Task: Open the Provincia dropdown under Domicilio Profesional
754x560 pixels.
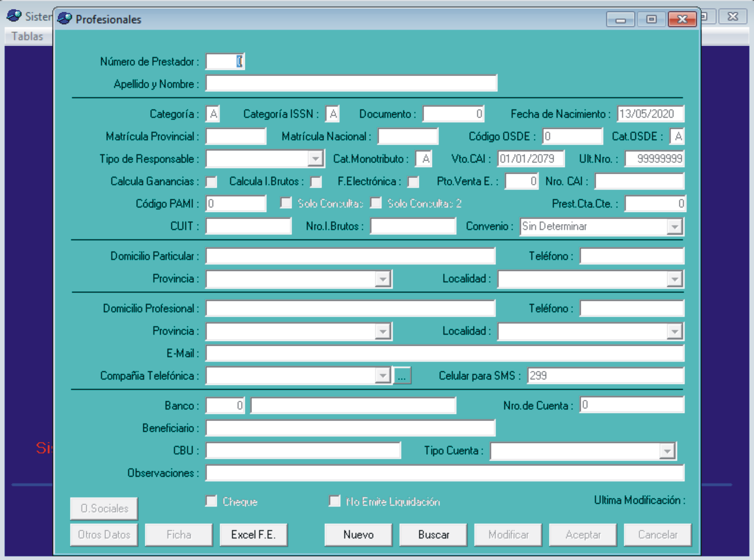Action: [383, 331]
